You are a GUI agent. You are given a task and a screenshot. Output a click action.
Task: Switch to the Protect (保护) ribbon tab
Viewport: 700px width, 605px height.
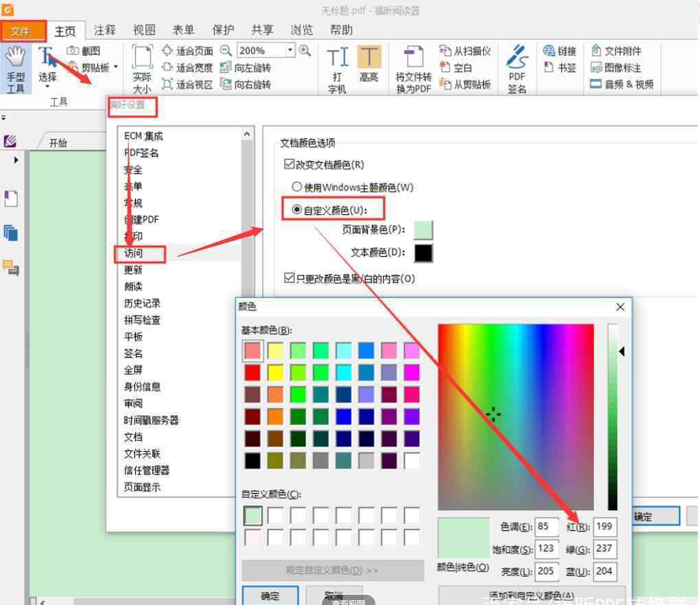pos(223,30)
